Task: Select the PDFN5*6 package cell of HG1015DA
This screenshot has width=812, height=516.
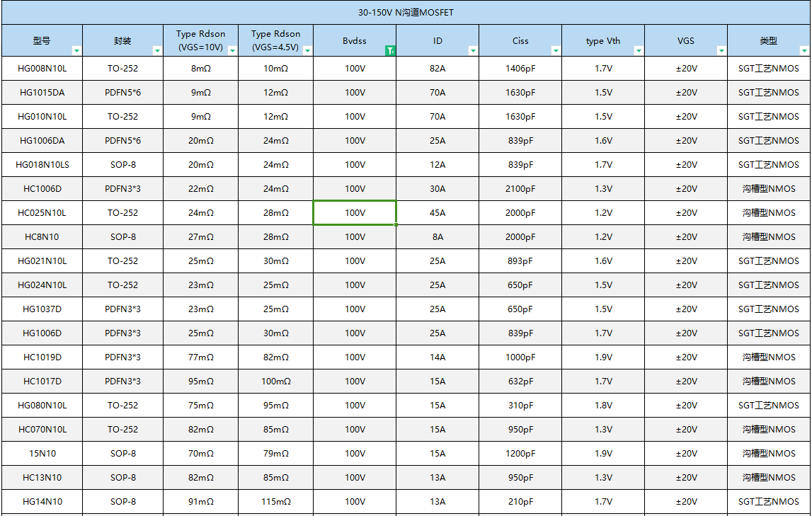Action: [x=123, y=93]
